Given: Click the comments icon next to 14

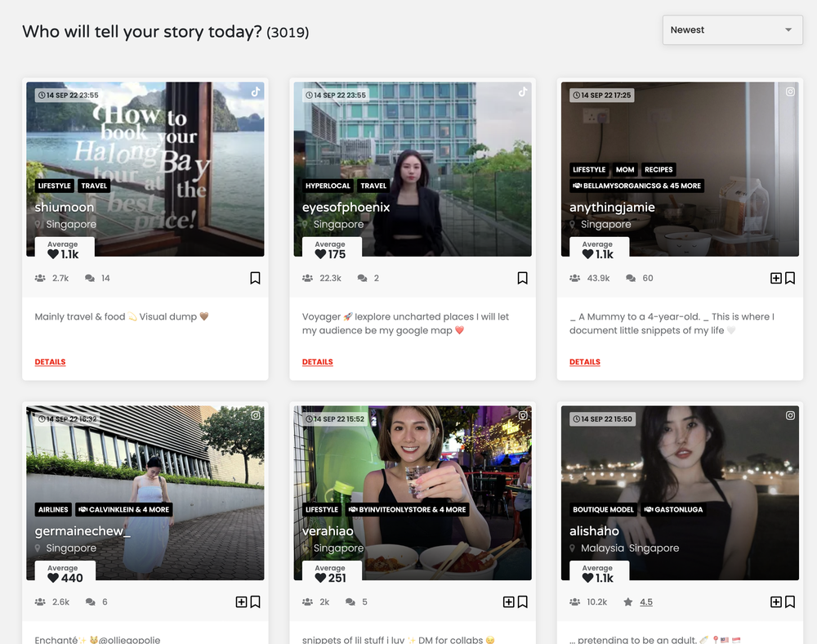Looking at the screenshot, I should tap(90, 278).
